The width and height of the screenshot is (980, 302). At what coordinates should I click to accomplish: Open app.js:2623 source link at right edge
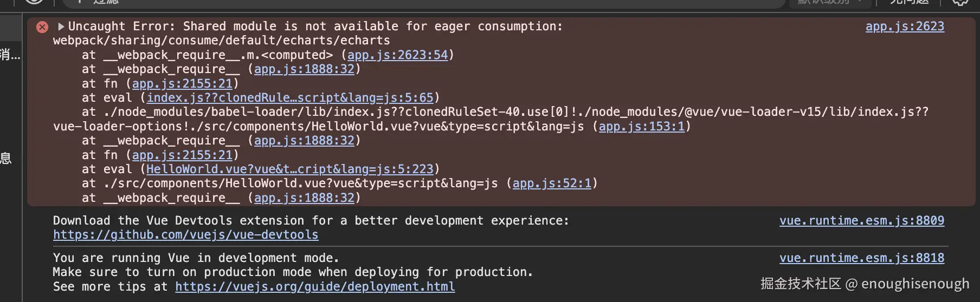click(x=904, y=27)
